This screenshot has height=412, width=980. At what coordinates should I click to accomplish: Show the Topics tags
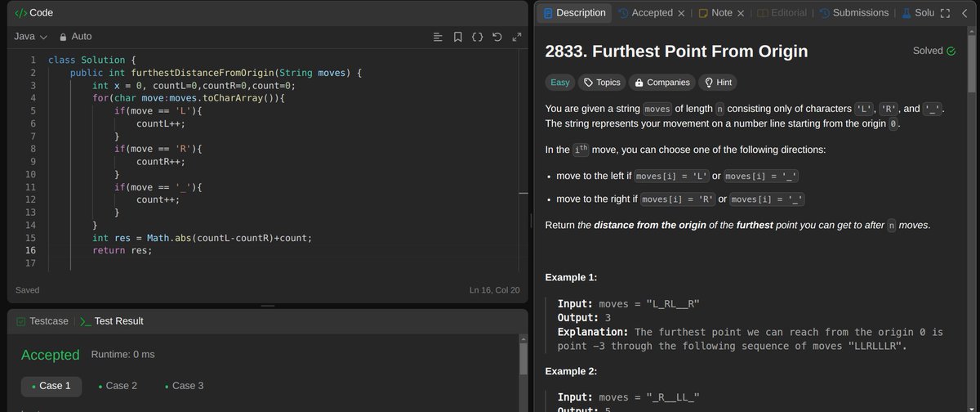pyautogui.click(x=602, y=83)
